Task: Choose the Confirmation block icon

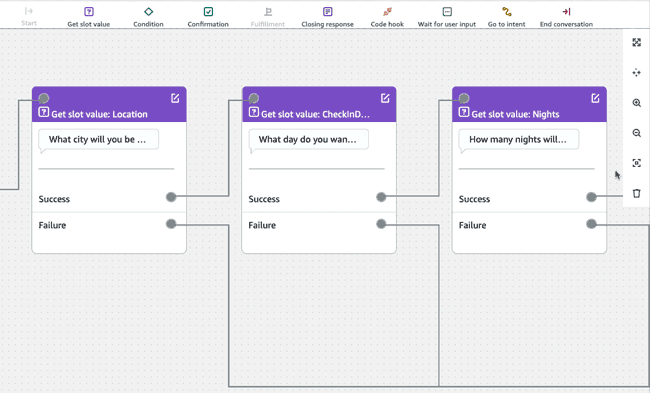Action: tap(208, 12)
